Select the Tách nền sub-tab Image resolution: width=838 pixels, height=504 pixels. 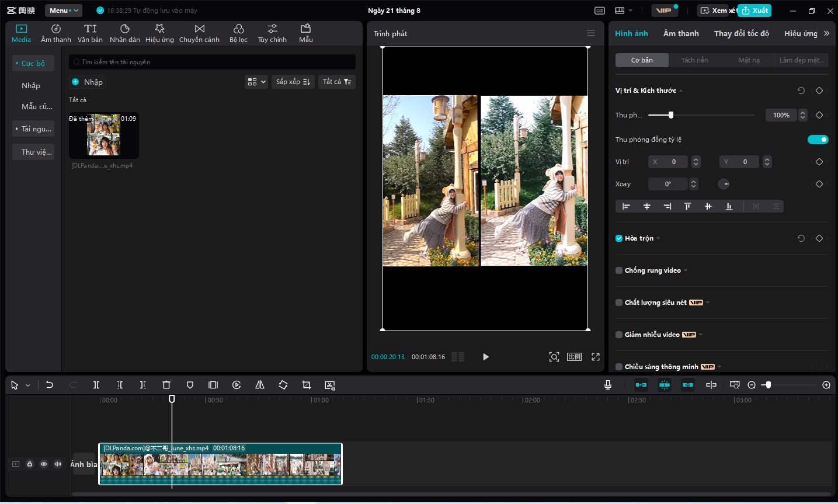click(x=695, y=60)
